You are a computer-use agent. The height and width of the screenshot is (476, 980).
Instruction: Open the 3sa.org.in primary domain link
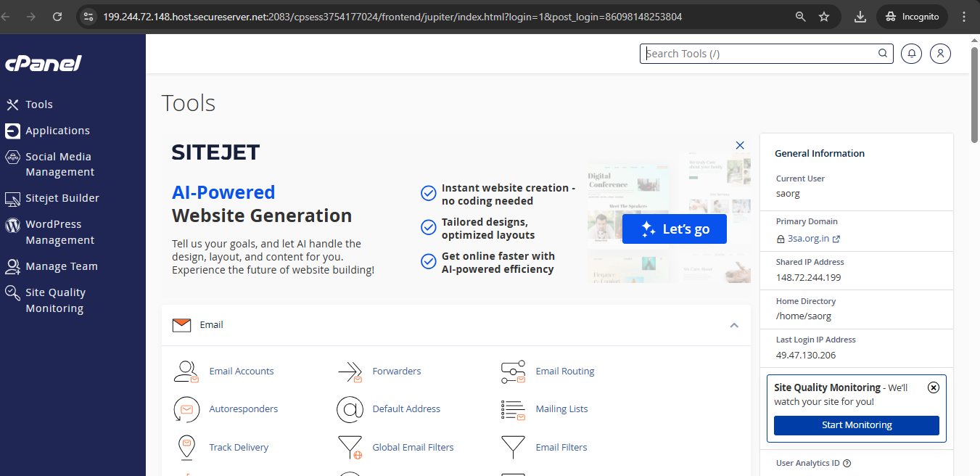[807, 238]
